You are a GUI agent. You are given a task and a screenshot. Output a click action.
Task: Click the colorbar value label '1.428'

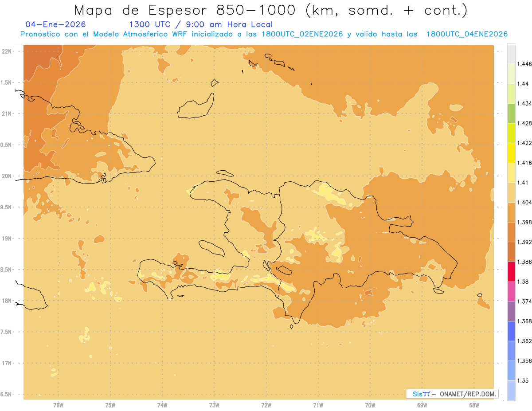(524, 123)
